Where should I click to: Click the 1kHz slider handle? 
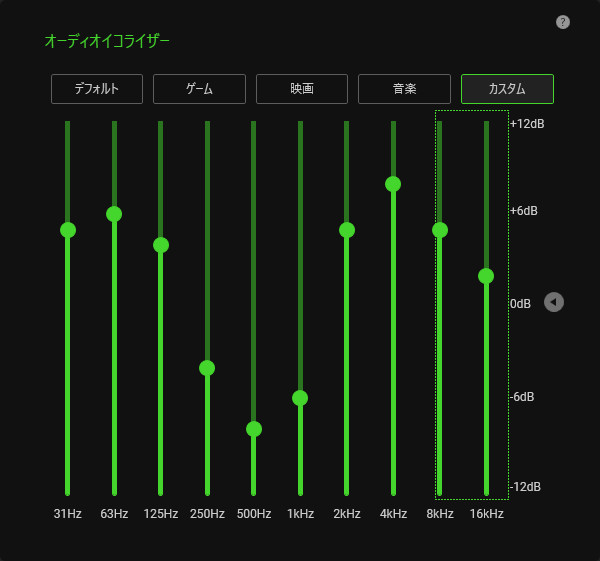tap(300, 398)
